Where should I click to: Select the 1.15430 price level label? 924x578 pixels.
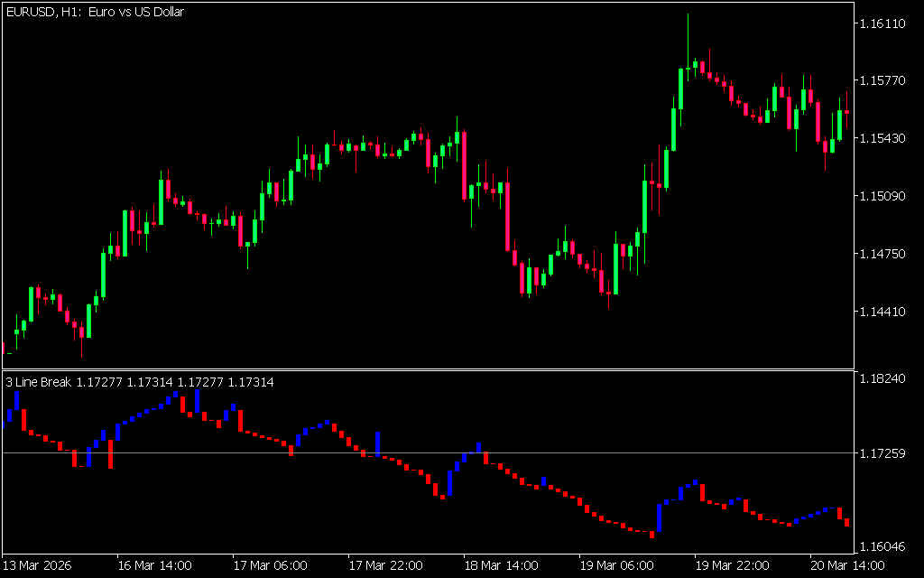pyautogui.click(x=882, y=138)
